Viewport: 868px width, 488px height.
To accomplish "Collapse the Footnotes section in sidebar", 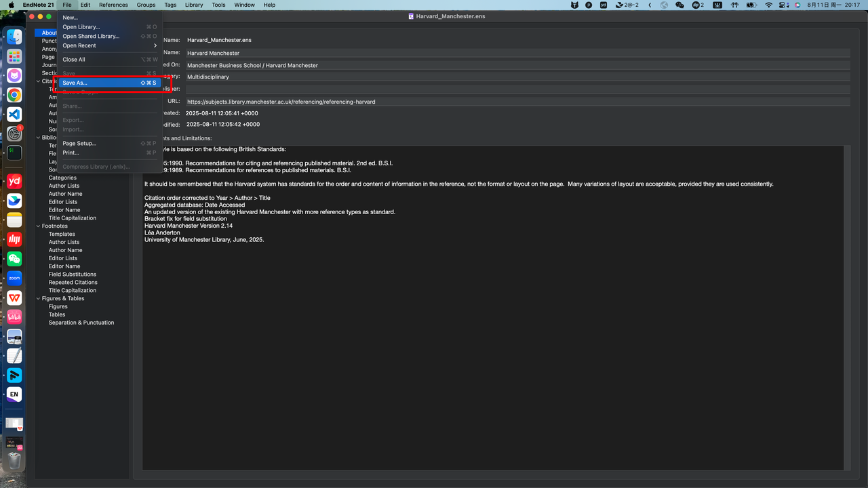I will (39, 226).
